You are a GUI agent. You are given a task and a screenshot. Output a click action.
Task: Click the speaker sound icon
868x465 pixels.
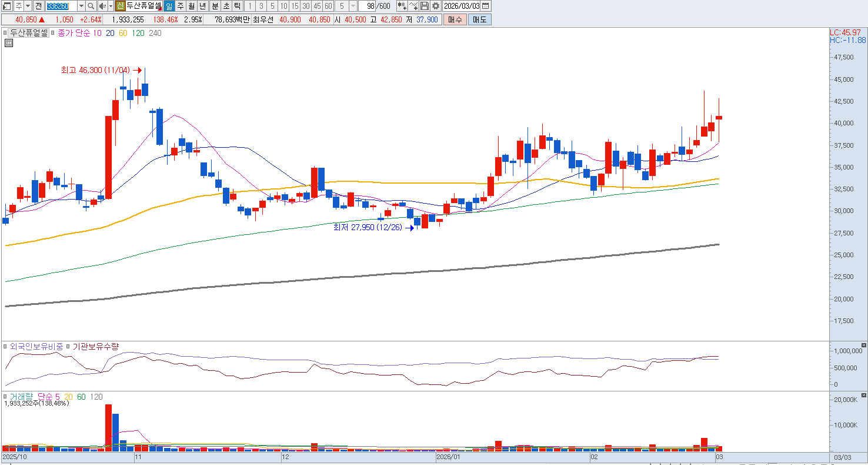coord(102,6)
